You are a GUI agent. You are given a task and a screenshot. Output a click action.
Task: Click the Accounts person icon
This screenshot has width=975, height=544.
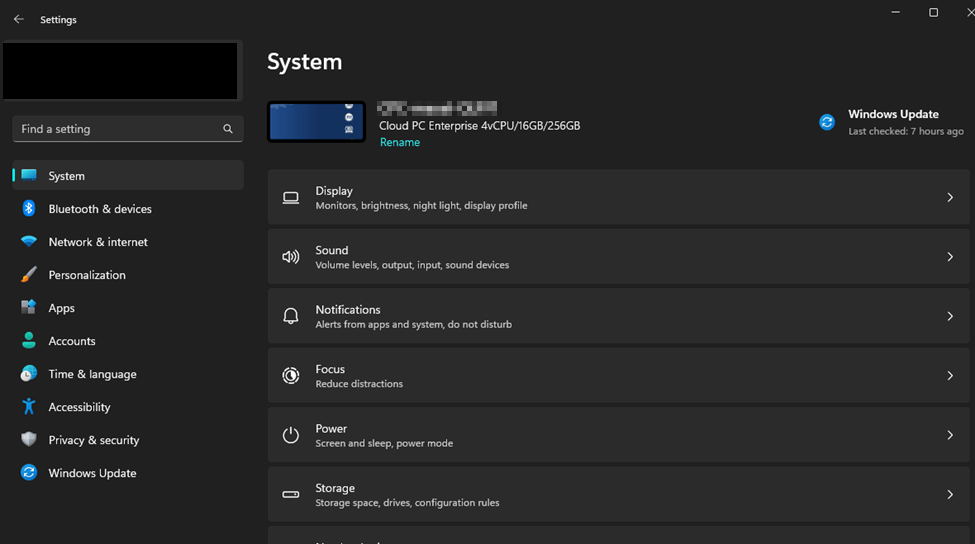[x=29, y=341]
